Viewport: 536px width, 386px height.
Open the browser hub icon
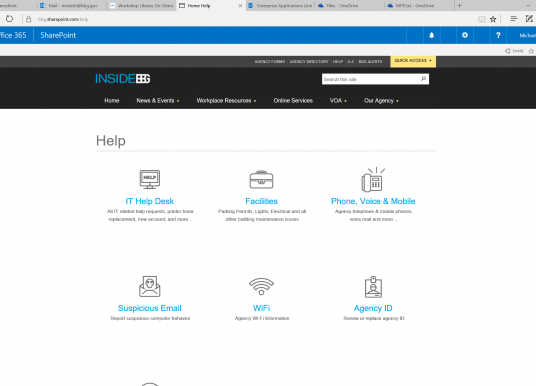click(x=514, y=19)
